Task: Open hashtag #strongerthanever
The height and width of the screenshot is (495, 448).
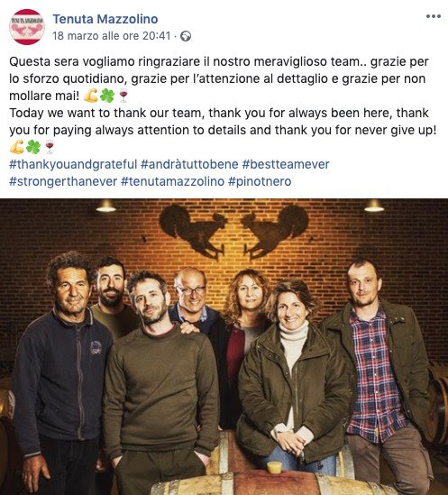Action: 63,182
